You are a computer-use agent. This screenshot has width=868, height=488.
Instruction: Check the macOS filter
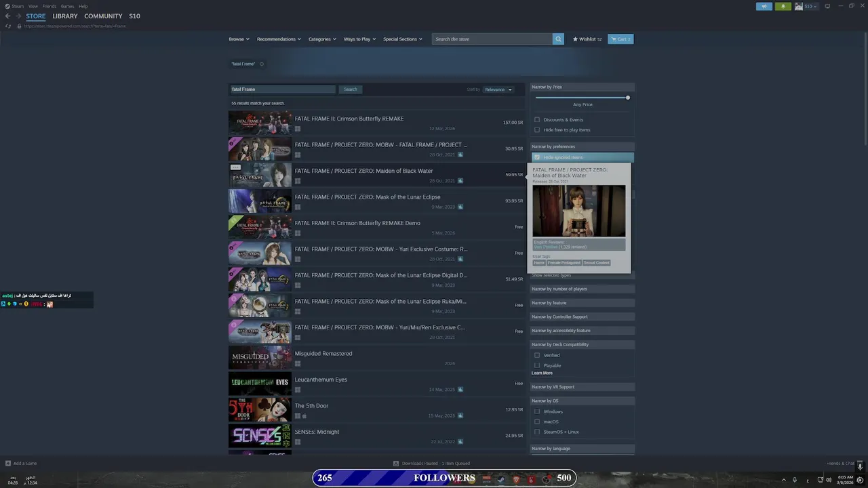click(537, 422)
